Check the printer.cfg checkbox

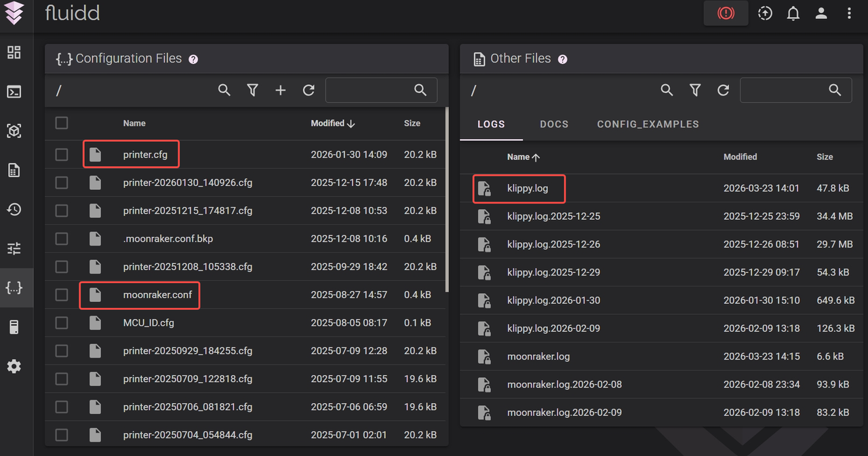pos(62,155)
